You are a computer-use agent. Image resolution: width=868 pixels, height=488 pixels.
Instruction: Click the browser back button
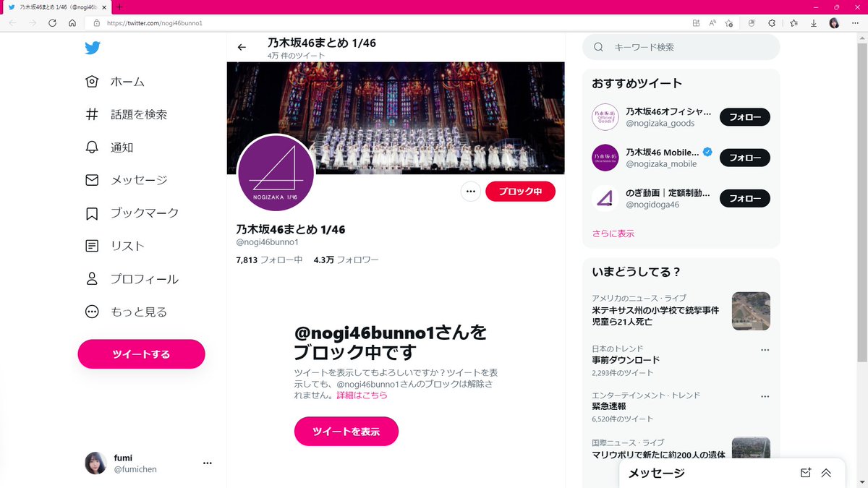12,23
